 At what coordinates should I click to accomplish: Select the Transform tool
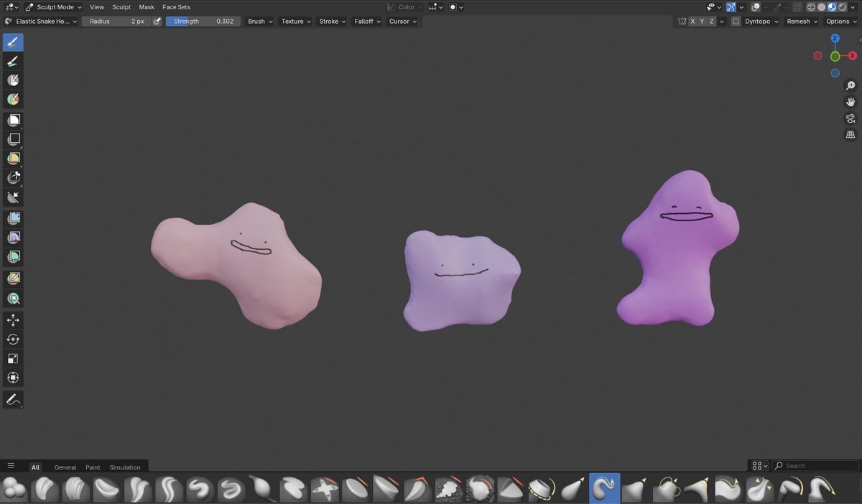[13, 378]
